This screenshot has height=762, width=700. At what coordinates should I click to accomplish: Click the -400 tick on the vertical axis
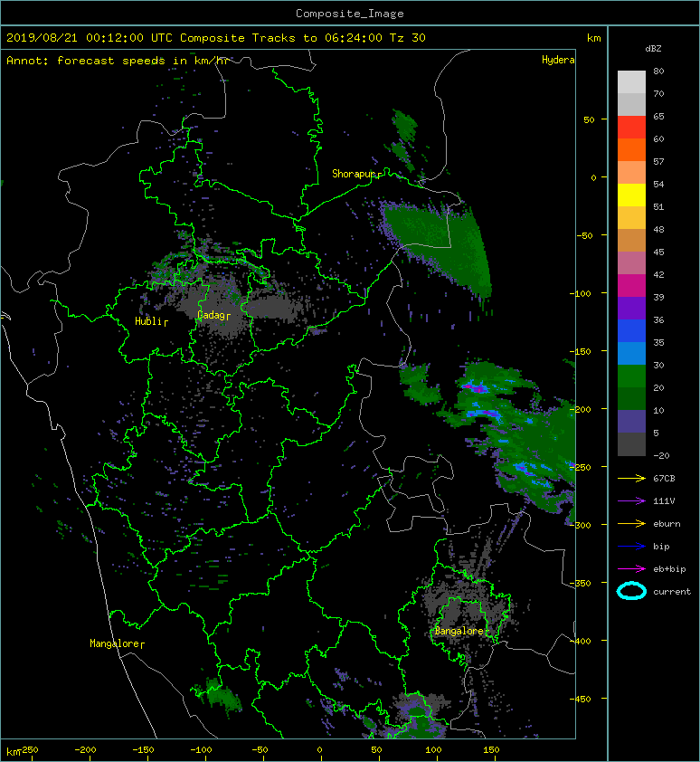pos(580,641)
